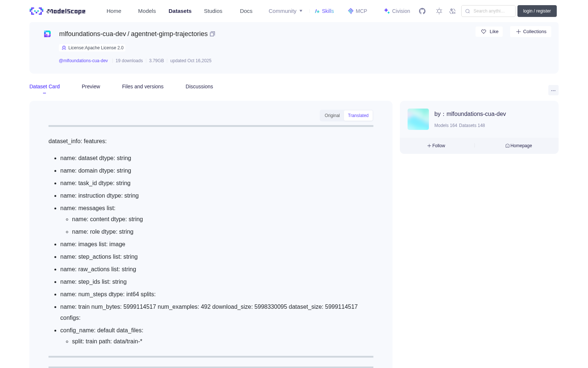588x368 pixels.
Task: Click the mlfoundations-cua-dev gradient avatar
Action: click(x=418, y=119)
